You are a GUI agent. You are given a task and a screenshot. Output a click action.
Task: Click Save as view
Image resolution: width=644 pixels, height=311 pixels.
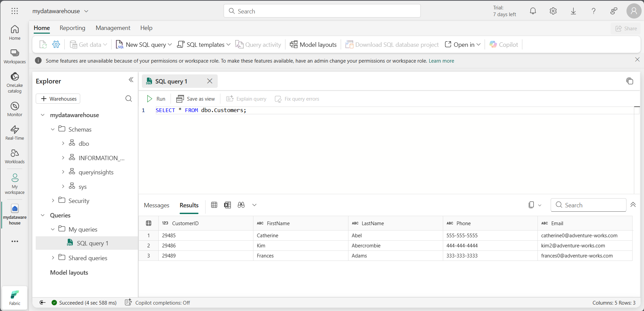(x=195, y=99)
